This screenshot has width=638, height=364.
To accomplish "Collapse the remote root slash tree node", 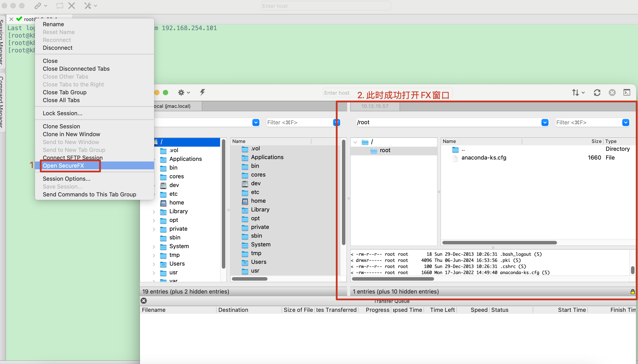I will (355, 142).
